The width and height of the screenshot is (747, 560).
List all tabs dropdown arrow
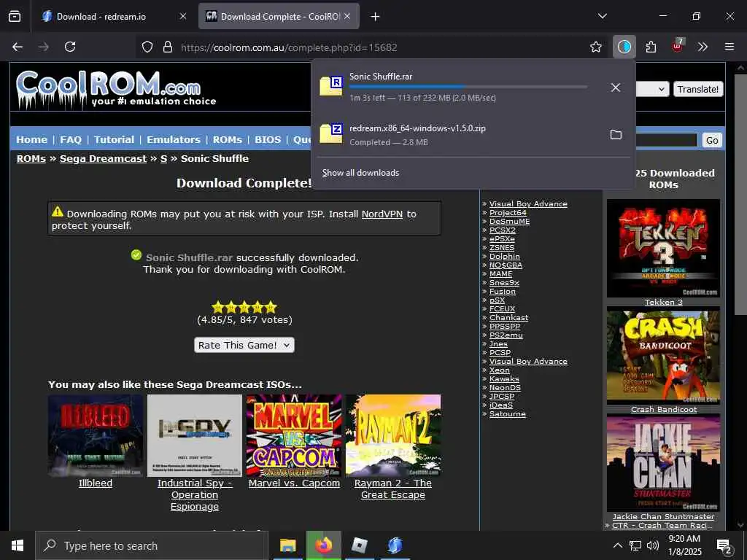pyautogui.click(x=602, y=16)
